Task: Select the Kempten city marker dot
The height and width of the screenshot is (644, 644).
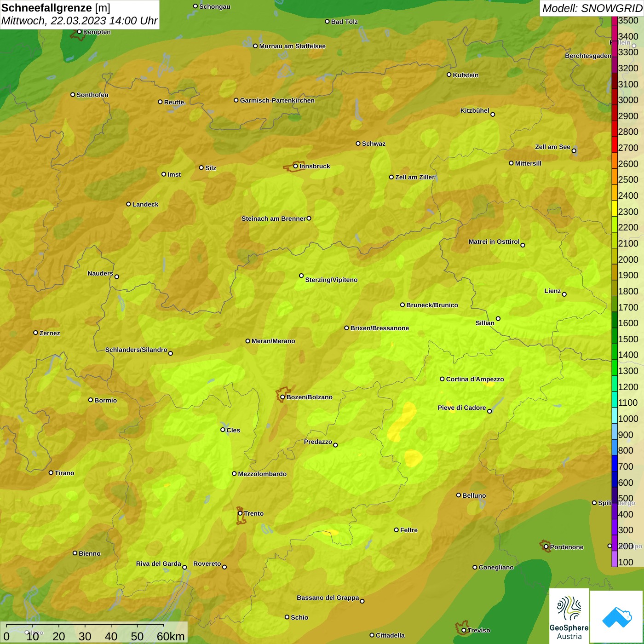Action: click(x=79, y=32)
